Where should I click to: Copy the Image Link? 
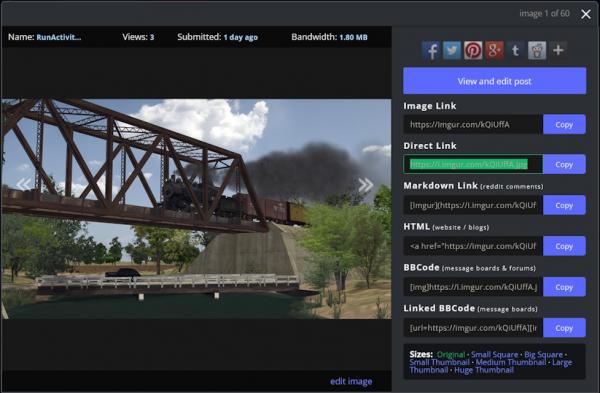(x=564, y=124)
